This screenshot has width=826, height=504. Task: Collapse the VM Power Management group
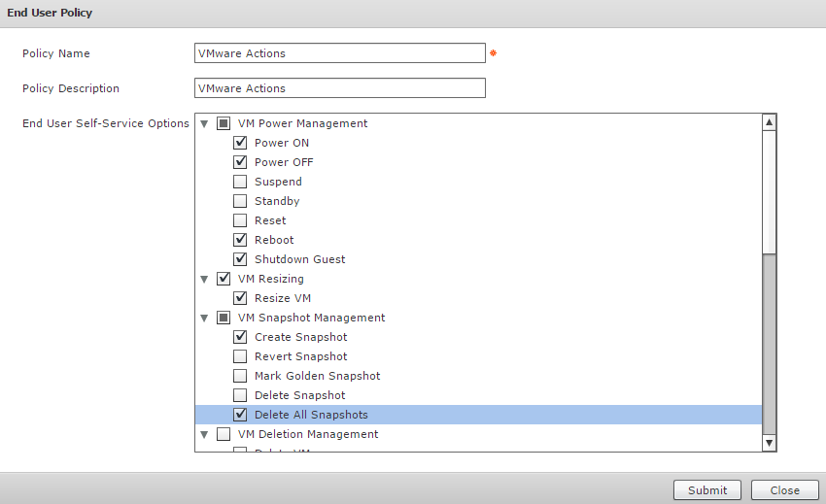click(204, 124)
